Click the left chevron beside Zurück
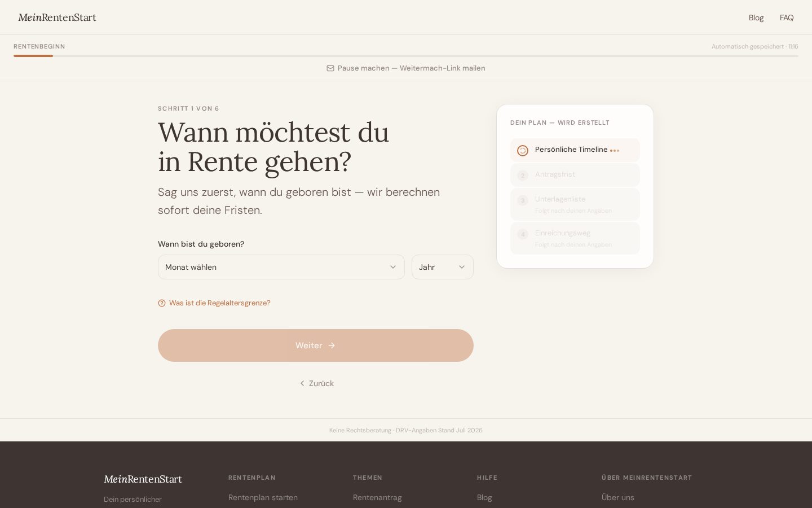This screenshot has height=508, width=812. pyautogui.click(x=302, y=383)
